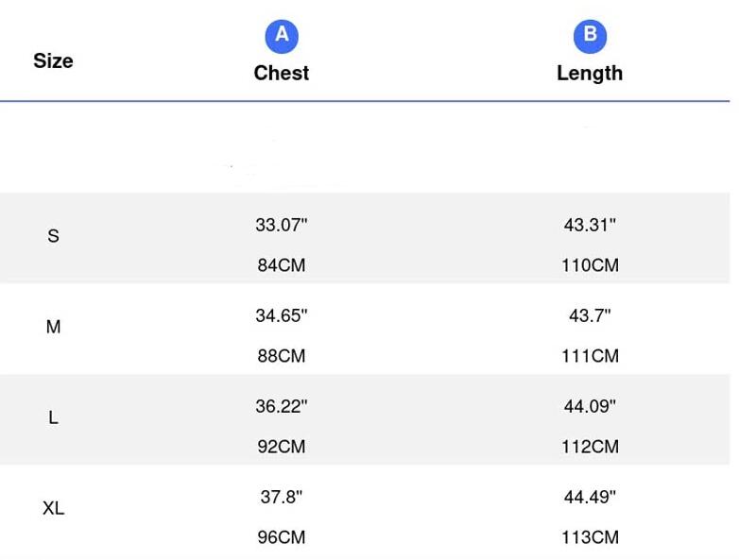Click the 44.09" length measurement
The image size is (739, 560).
(x=590, y=407)
